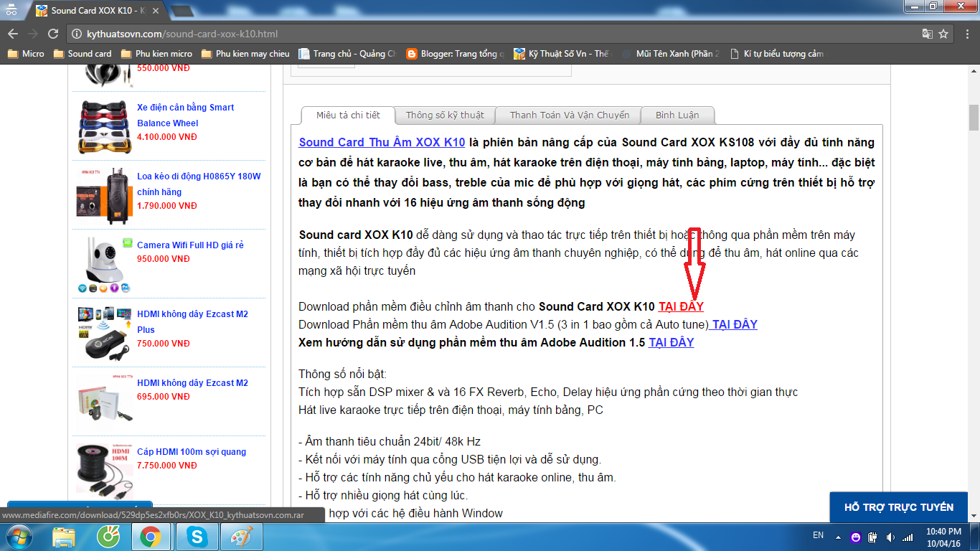The image size is (980, 551).
Task: Open Thanh Toán Và Vận Chuyển tab
Action: tap(570, 115)
